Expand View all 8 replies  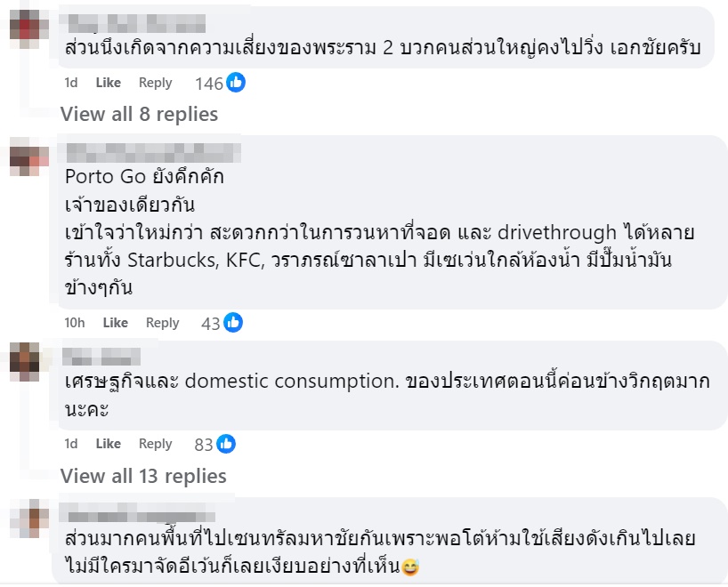tap(139, 114)
